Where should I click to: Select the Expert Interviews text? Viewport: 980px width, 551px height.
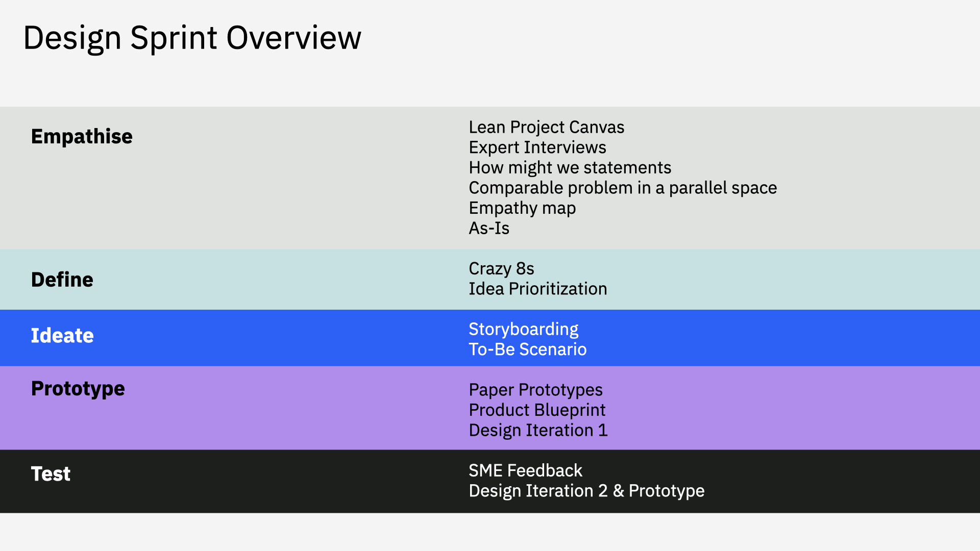(537, 147)
